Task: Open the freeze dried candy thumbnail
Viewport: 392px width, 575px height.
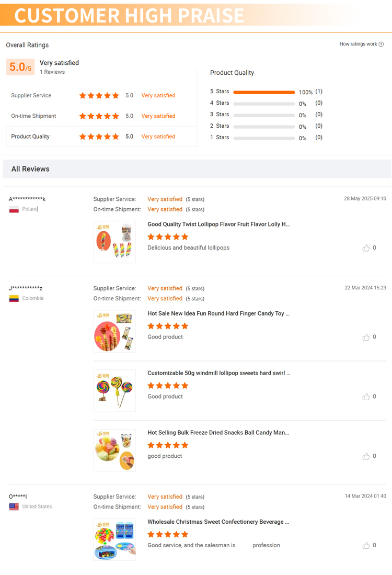Action: coord(114,450)
